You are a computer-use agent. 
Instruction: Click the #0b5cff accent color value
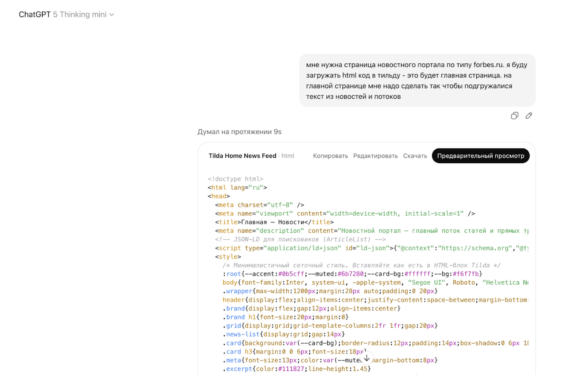point(291,274)
